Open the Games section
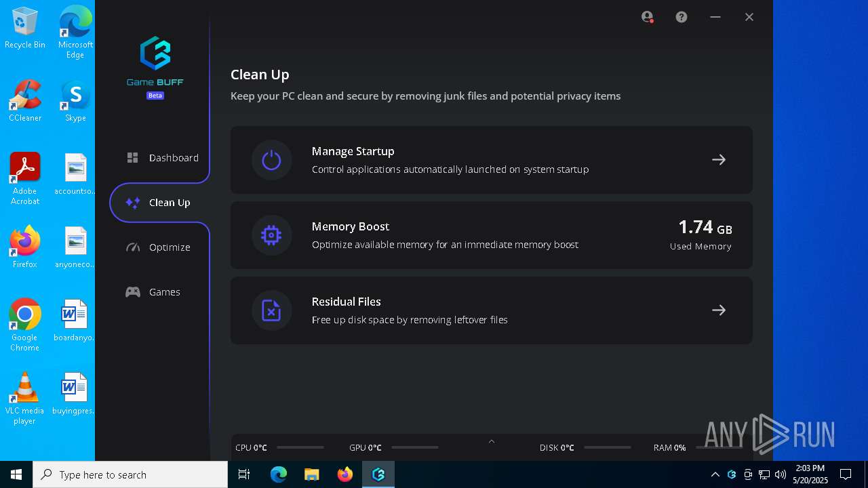868x488 pixels. [x=153, y=292]
